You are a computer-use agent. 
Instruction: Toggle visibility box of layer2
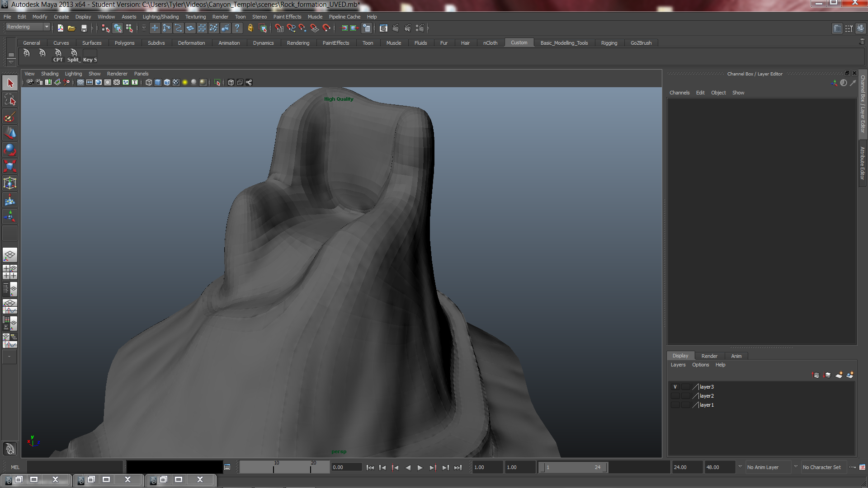click(x=675, y=396)
